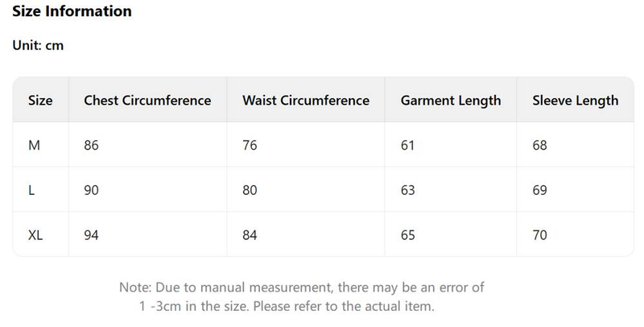Click the Sleeve Length column header

point(576,101)
